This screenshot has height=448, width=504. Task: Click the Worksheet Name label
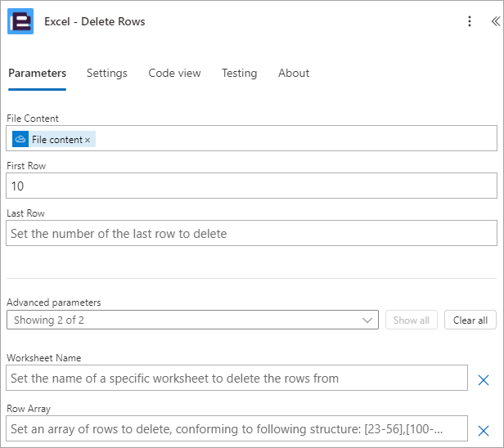44,358
